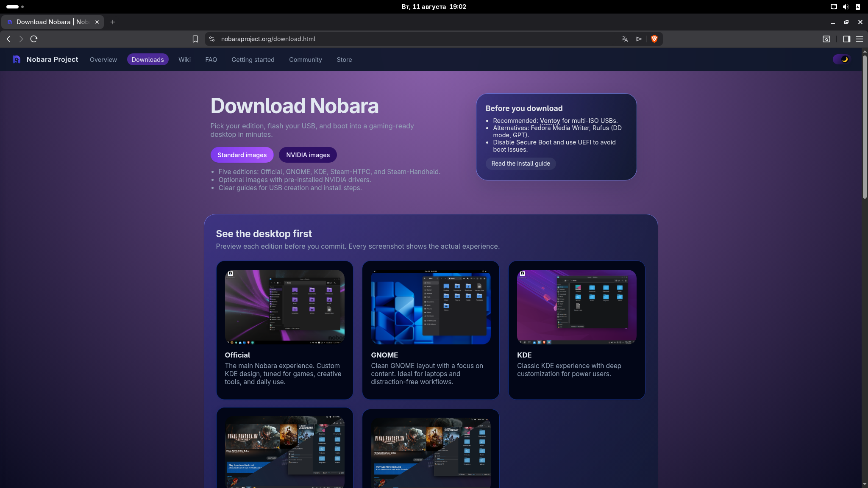Click the page vertical scrollbar thumb
The image size is (868, 488).
coord(865,127)
